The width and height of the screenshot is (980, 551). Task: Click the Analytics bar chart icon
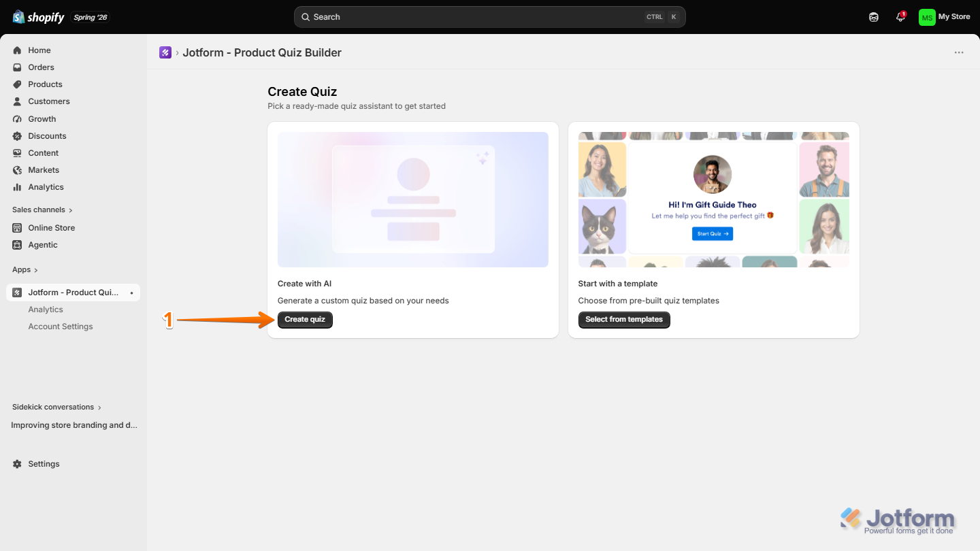click(x=18, y=187)
